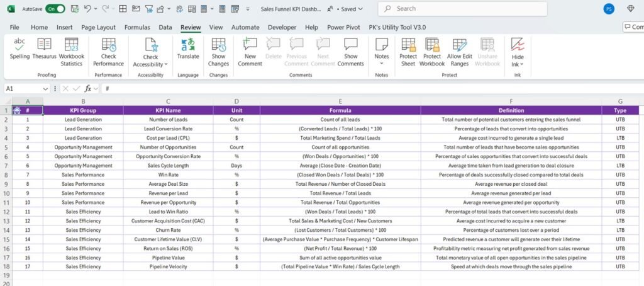This screenshot has width=644, height=286.
Task: Click the home icon in cell A1
Action: pos(17,110)
